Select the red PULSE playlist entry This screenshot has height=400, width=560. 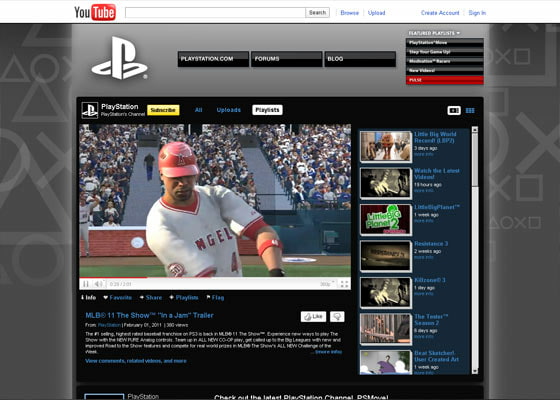pos(445,80)
